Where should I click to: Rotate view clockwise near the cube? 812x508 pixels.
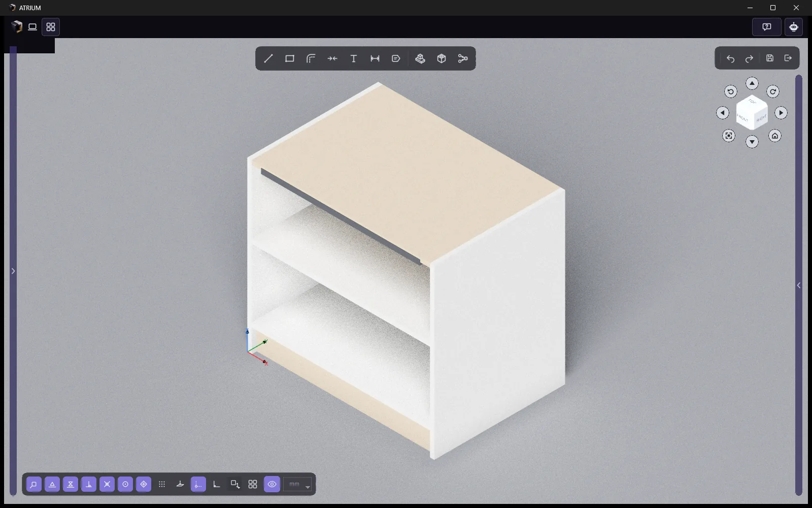pos(773,91)
